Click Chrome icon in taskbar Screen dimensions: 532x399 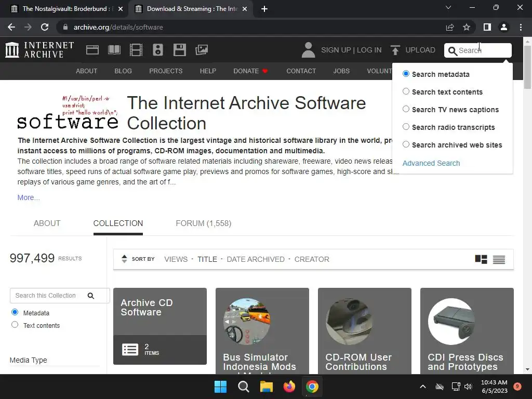(x=312, y=387)
